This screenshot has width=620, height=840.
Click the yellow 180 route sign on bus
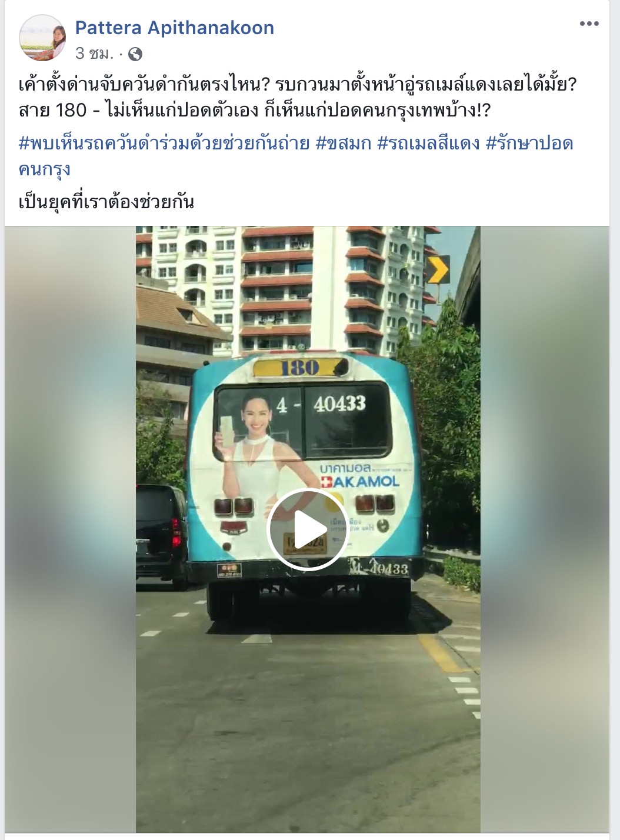pos(299,368)
